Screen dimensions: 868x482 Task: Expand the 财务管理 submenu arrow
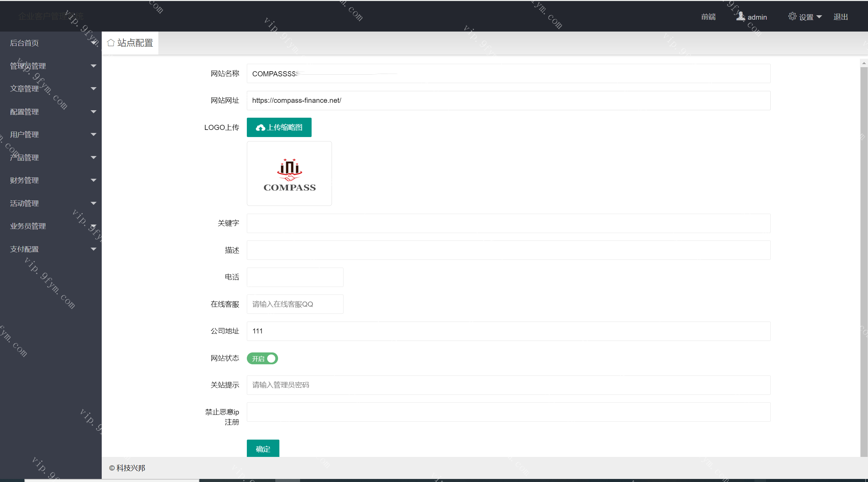point(94,180)
